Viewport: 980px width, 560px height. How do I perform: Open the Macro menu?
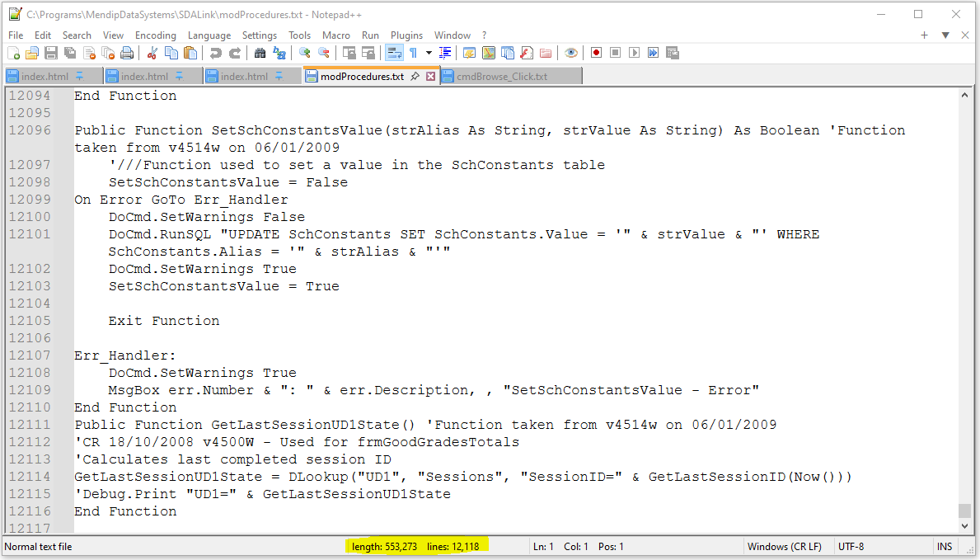click(336, 35)
